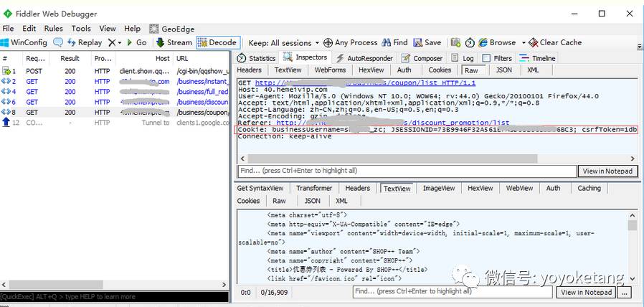Click the QuickExec command box

(x=114, y=297)
